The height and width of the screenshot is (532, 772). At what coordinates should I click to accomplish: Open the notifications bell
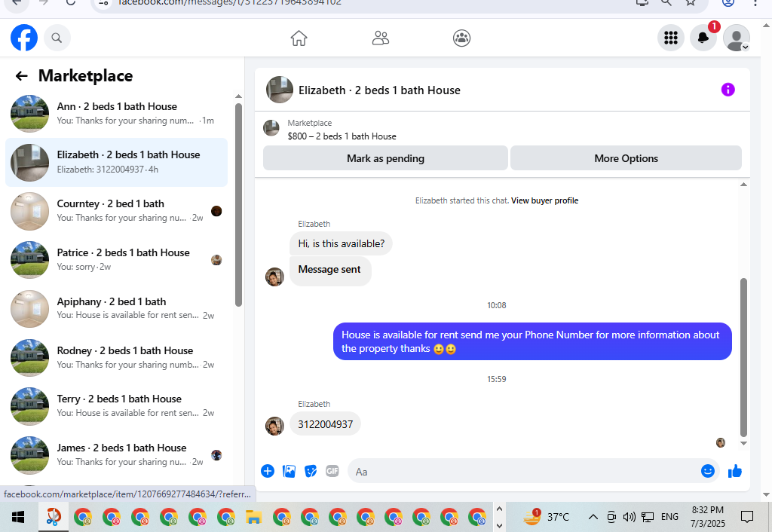click(703, 38)
